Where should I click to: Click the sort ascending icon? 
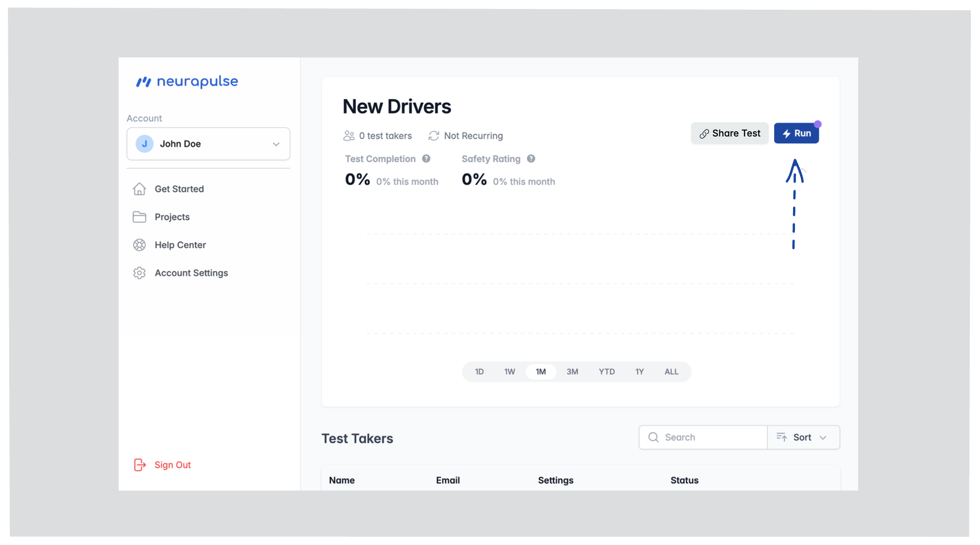(782, 437)
